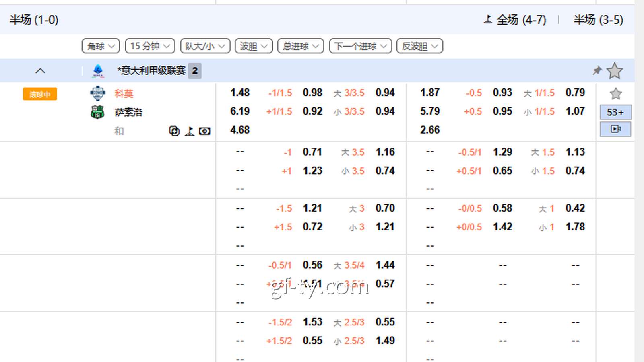This screenshot has height=362, width=644.
Task: Open the 队大/小 dropdown
Action: [205, 46]
